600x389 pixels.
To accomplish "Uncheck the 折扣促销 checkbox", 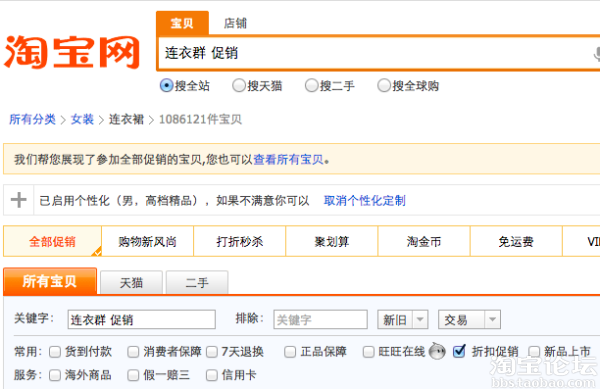I will coord(459,351).
